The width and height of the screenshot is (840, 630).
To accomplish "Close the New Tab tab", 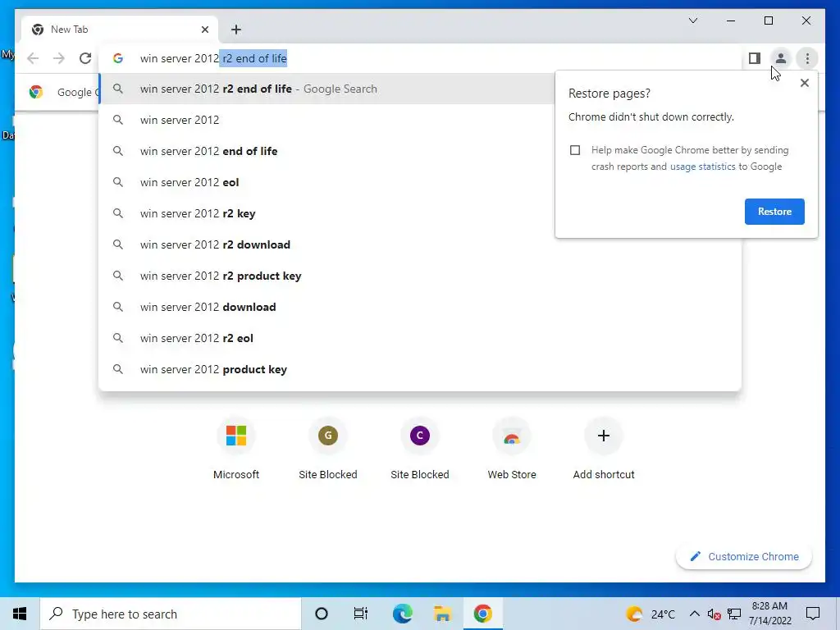I will point(204,30).
